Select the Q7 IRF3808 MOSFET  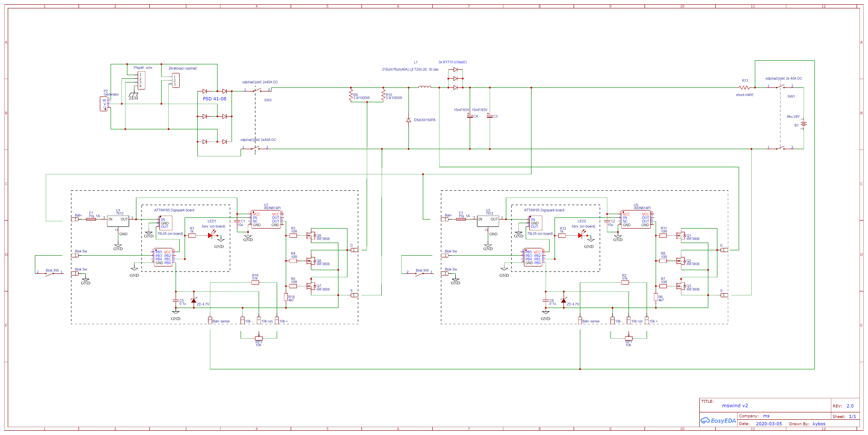(x=311, y=286)
